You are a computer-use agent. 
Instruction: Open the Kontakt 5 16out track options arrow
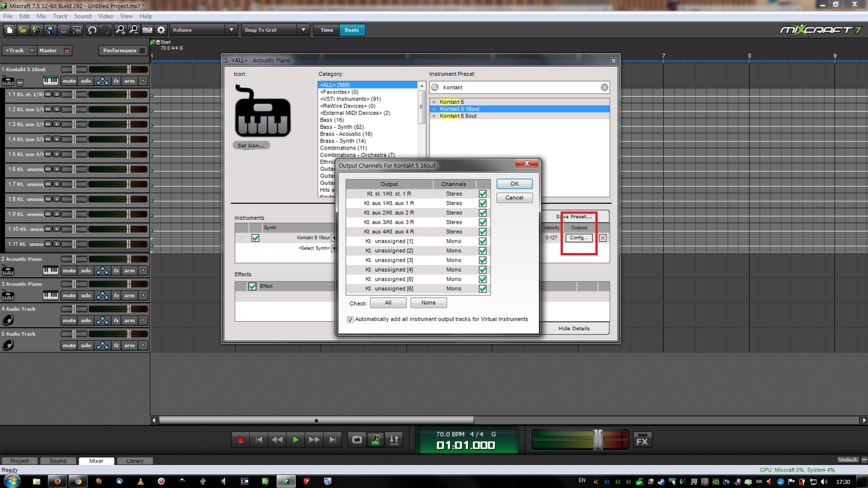143,81
